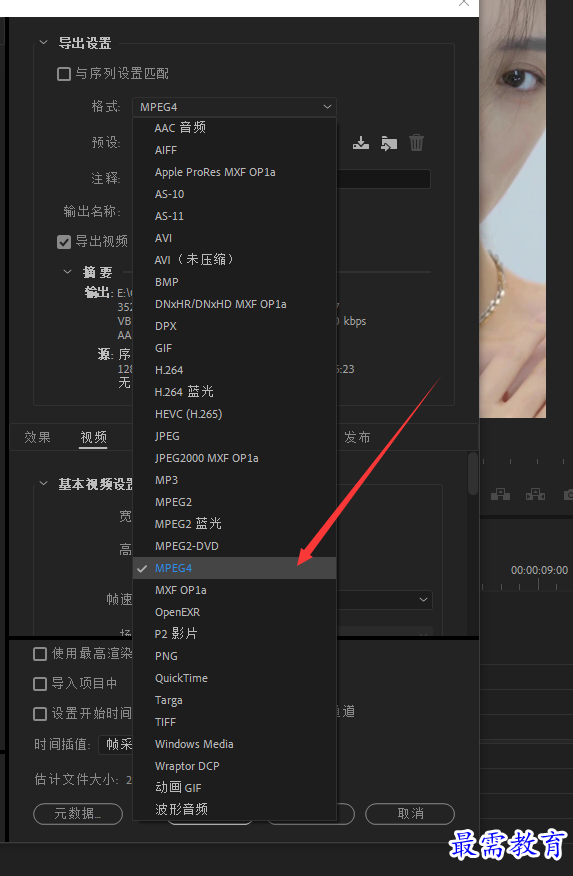Enable match sequence settings checkbox
This screenshot has width=573, height=876.
pos(64,74)
